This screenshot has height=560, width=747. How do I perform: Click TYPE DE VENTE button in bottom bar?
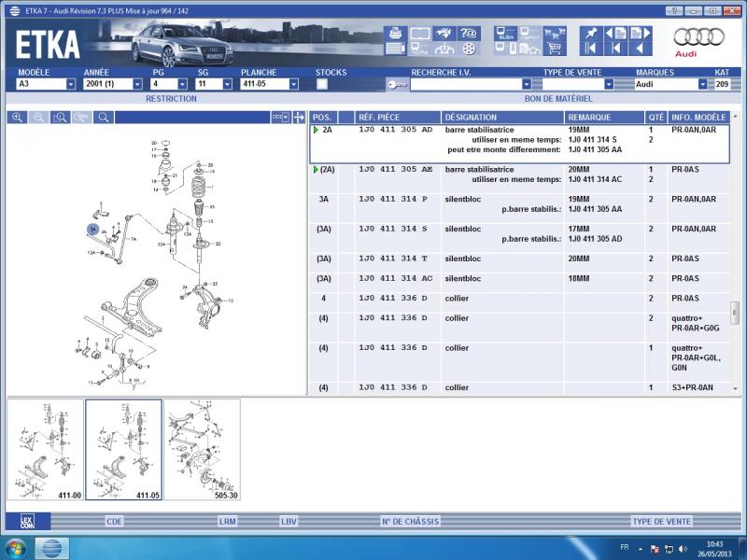pyautogui.click(x=662, y=522)
